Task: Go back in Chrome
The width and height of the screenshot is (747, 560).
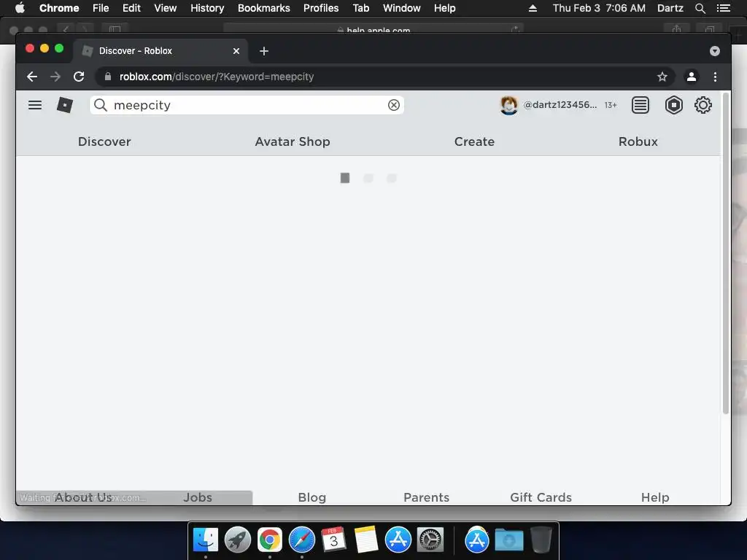Action: pyautogui.click(x=32, y=77)
